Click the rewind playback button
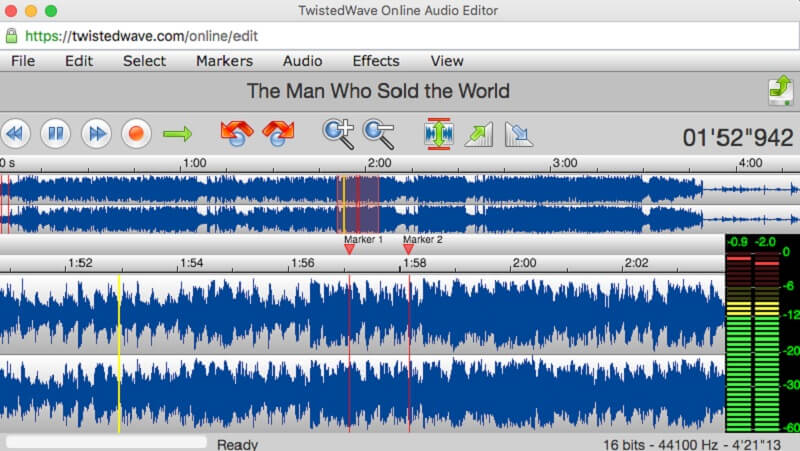This screenshot has width=800, height=451. click(16, 133)
